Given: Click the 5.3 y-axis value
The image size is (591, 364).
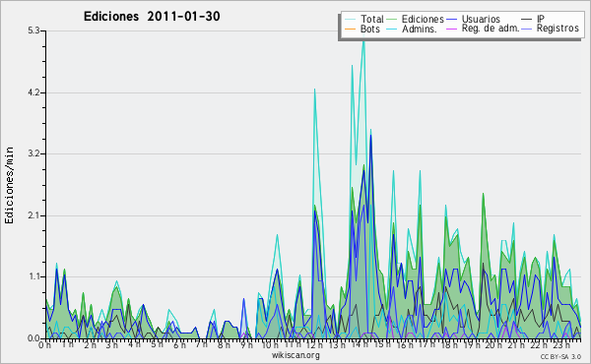Looking at the screenshot, I should [x=33, y=30].
